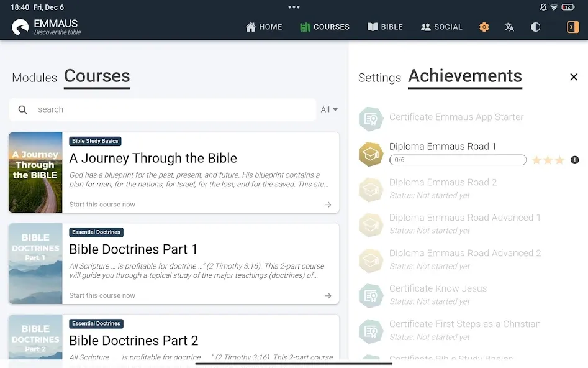Screen dimensions: 588x368
Task: Click the Bible Study Basics tag
Action: [95, 141]
